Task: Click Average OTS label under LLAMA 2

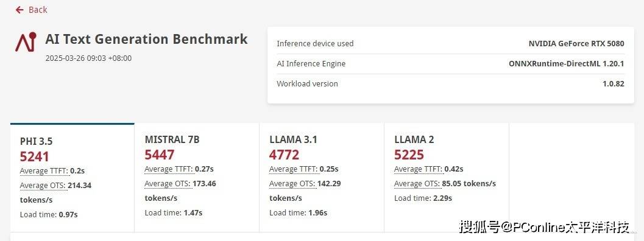Action: [x=417, y=184]
